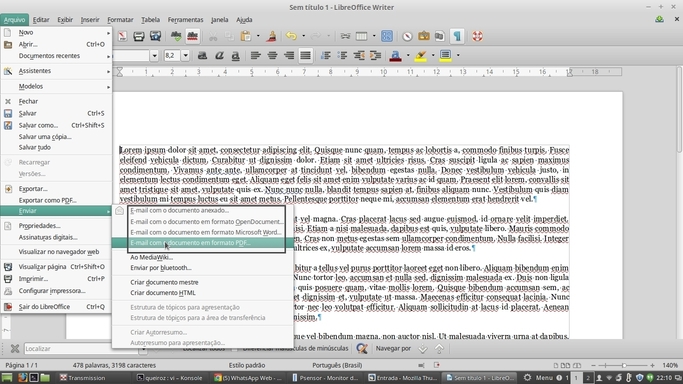Open the font size dropdown

point(186,55)
